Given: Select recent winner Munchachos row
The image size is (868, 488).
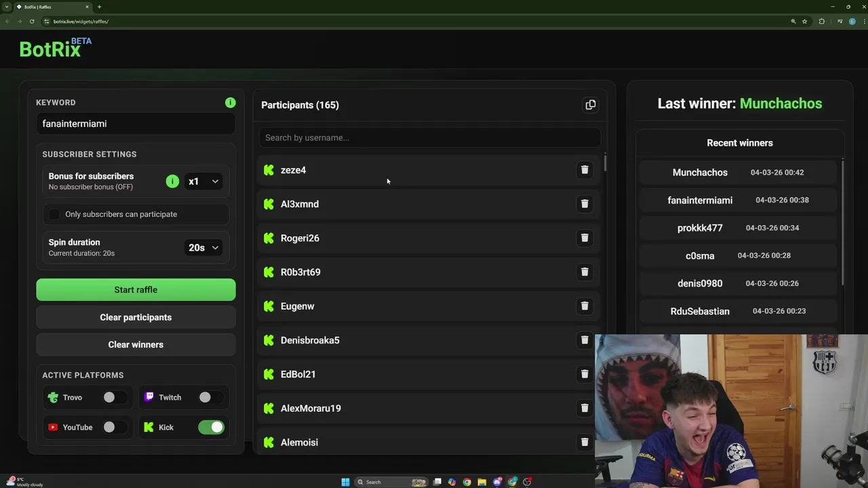Looking at the screenshot, I should pos(738,172).
